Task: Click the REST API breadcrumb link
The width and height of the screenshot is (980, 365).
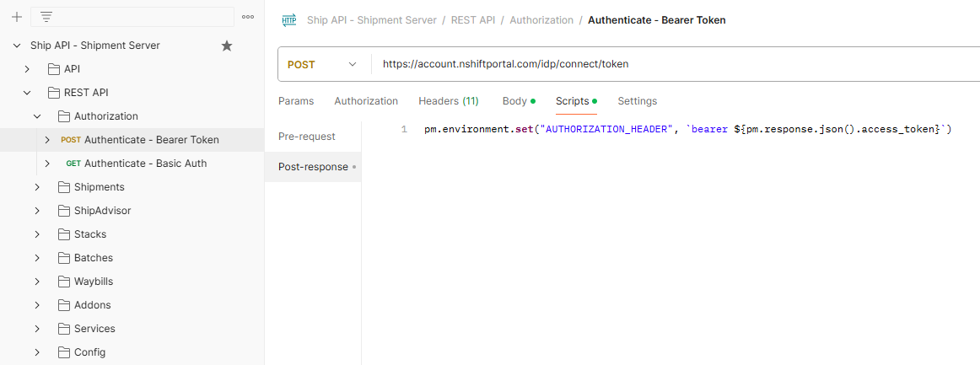Action: 473,20
